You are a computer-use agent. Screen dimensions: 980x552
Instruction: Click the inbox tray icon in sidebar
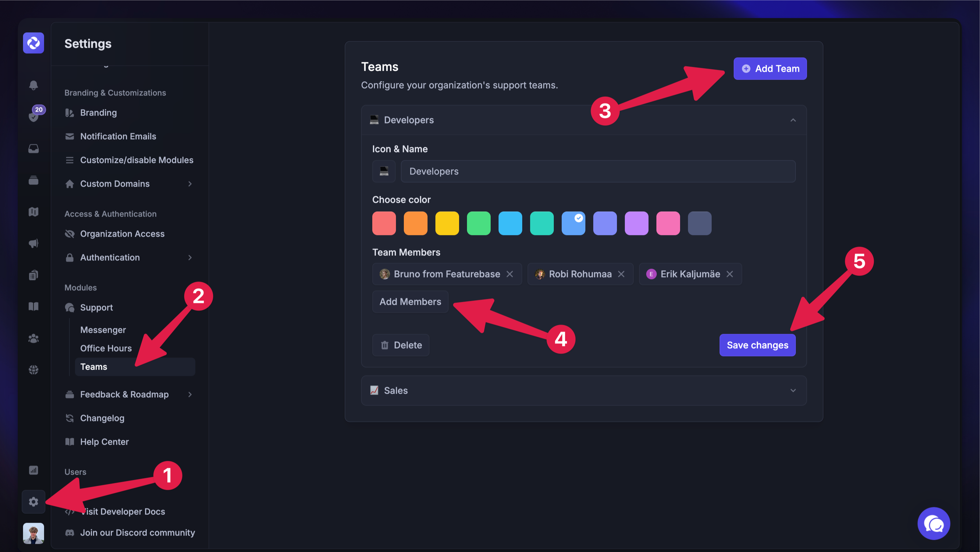[x=34, y=148]
